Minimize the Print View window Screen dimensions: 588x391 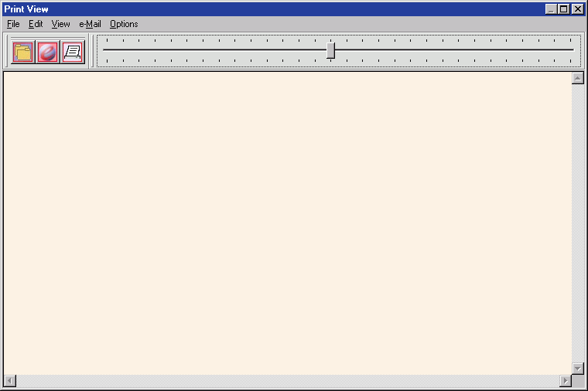551,9
